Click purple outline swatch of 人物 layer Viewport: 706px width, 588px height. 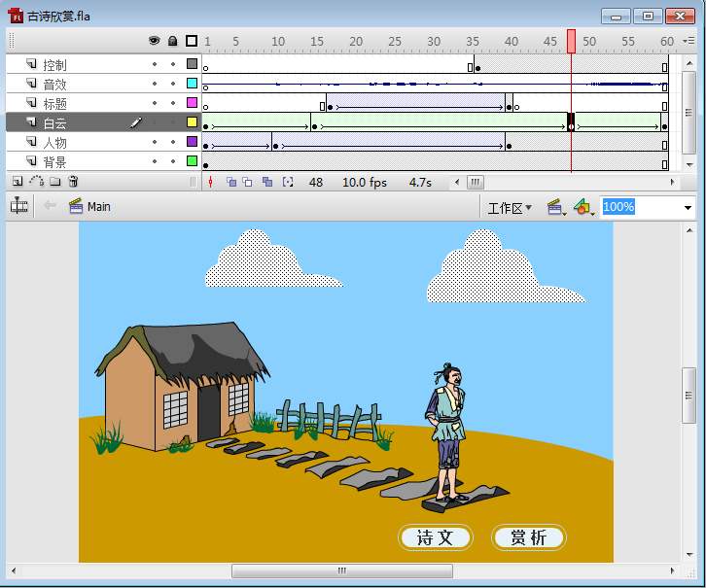[192, 141]
